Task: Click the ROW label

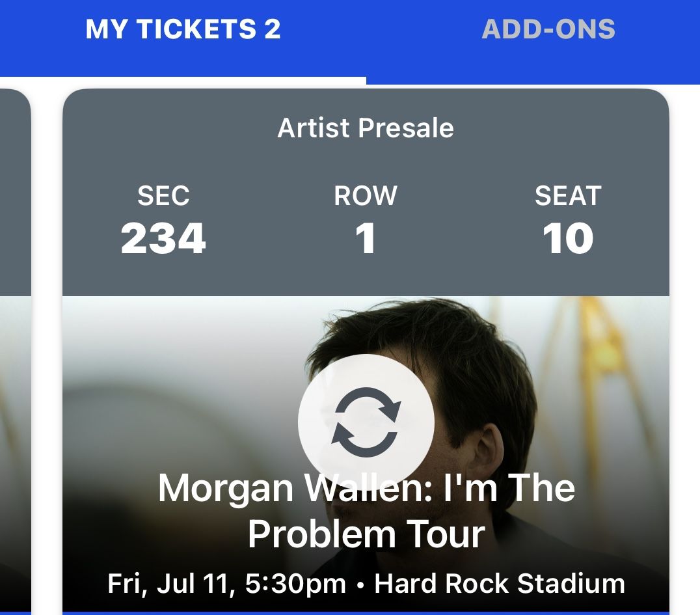Action: 366,196
